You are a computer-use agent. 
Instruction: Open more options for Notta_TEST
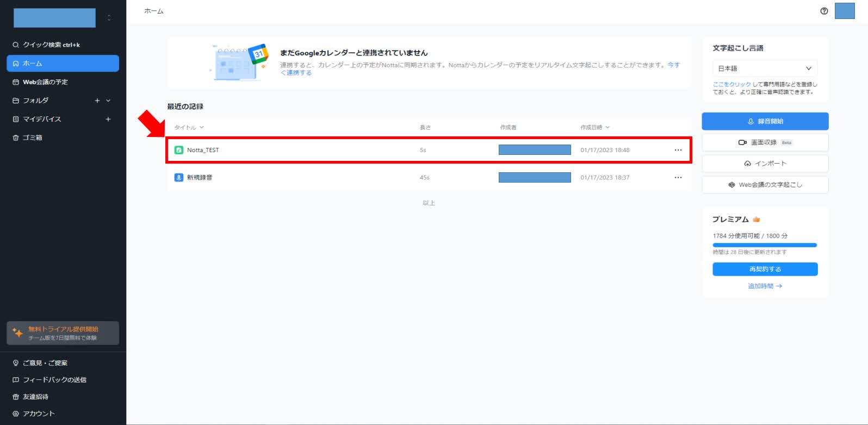678,150
